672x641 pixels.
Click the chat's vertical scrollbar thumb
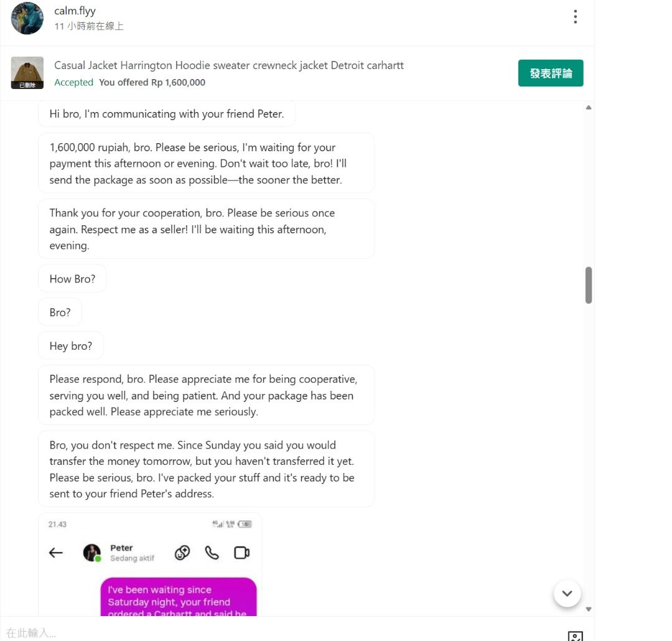click(589, 285)
